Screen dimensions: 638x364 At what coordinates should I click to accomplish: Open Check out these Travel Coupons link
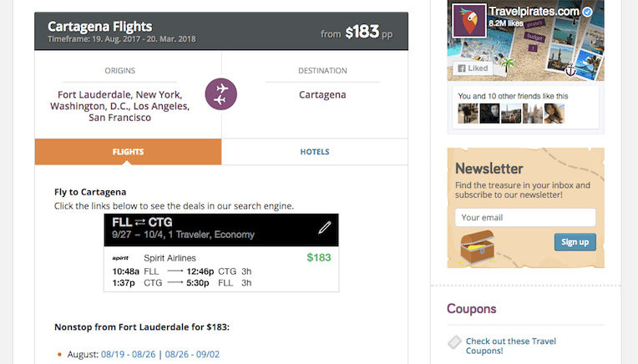[x=510, y=346]
